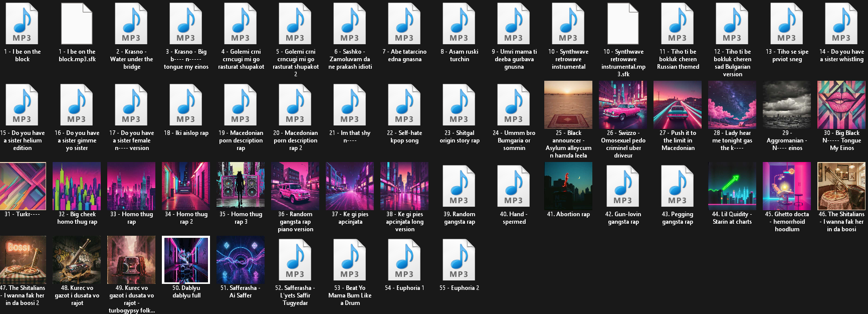Select thumbnail '33 - Homo thug rap'
The height and width of the screenshot is (314, 868).
(x=131, y=186)
